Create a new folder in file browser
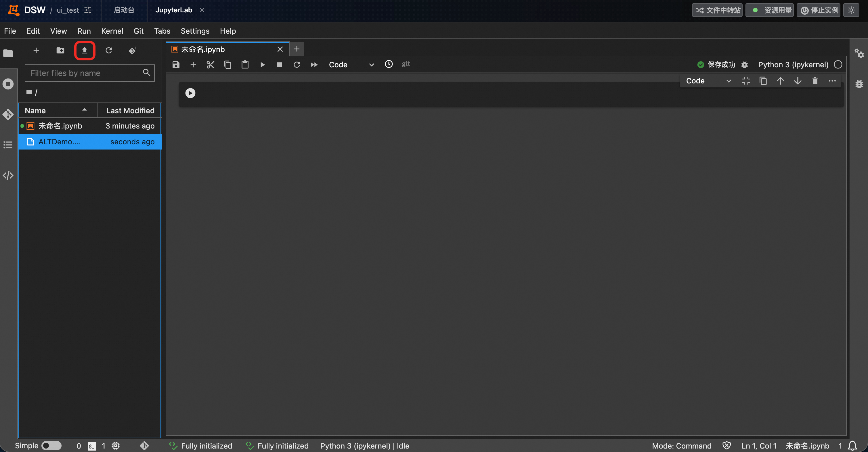 coord(60,51)
